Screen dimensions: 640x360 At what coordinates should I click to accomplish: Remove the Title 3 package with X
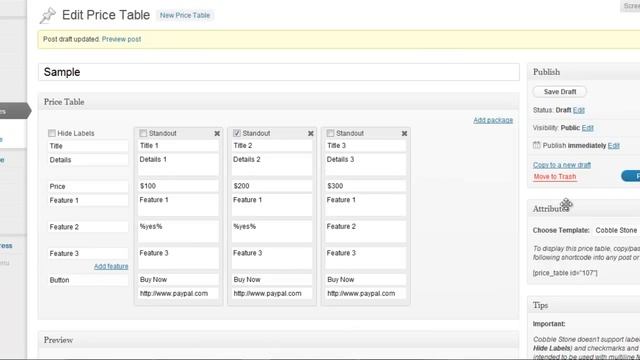click(x=404, y=133)
